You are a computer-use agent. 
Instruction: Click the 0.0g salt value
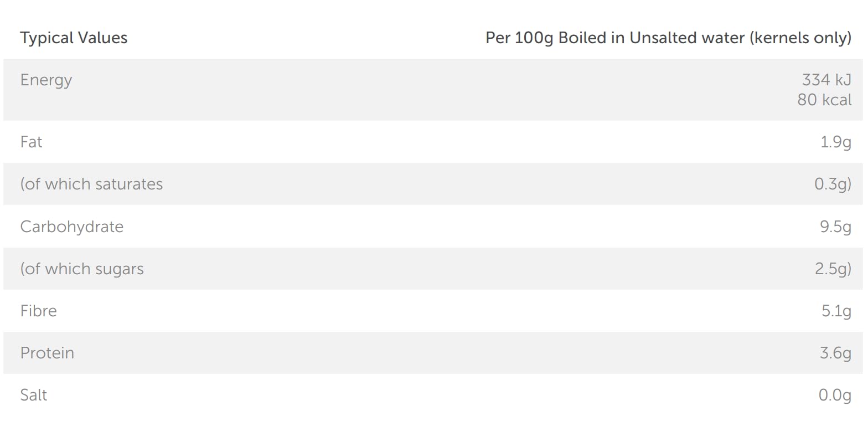click(x=835, y=395)
